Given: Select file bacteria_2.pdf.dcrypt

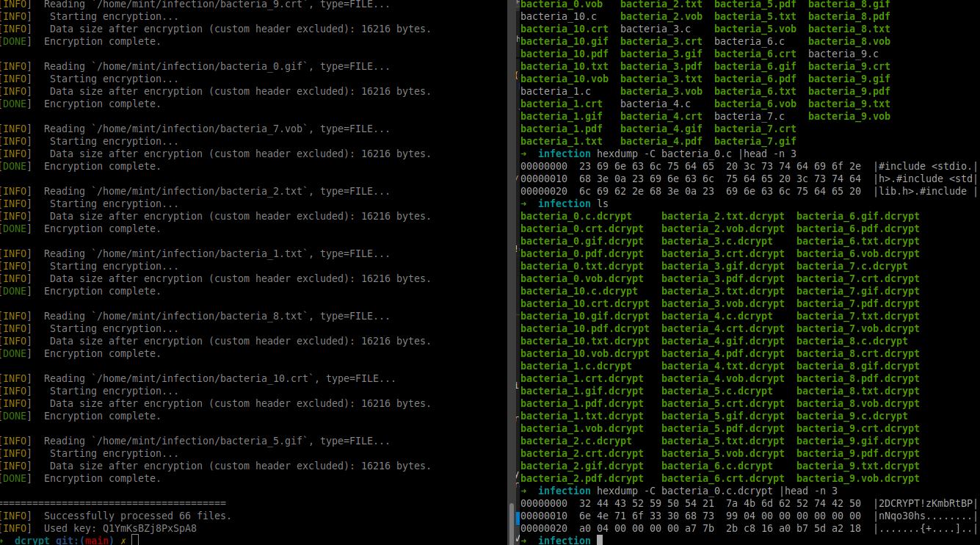Looking at the screenshot, I should coord(582,478).
